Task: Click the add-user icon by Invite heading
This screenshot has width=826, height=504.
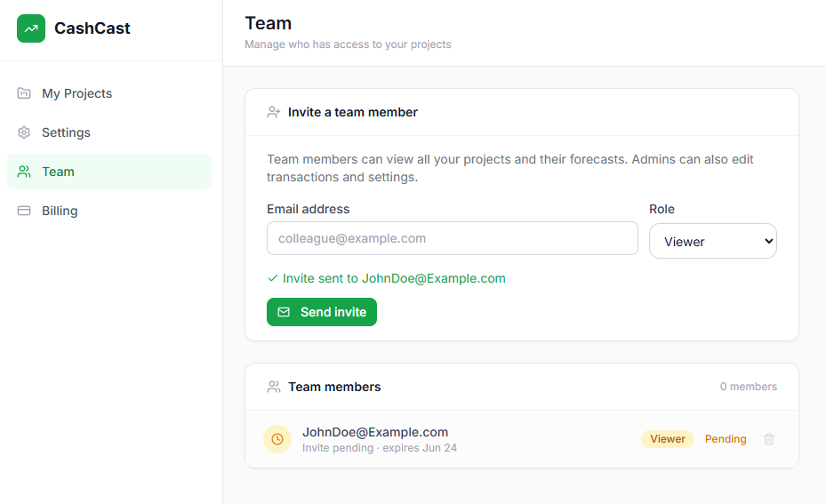Action: tap(274, 112)
